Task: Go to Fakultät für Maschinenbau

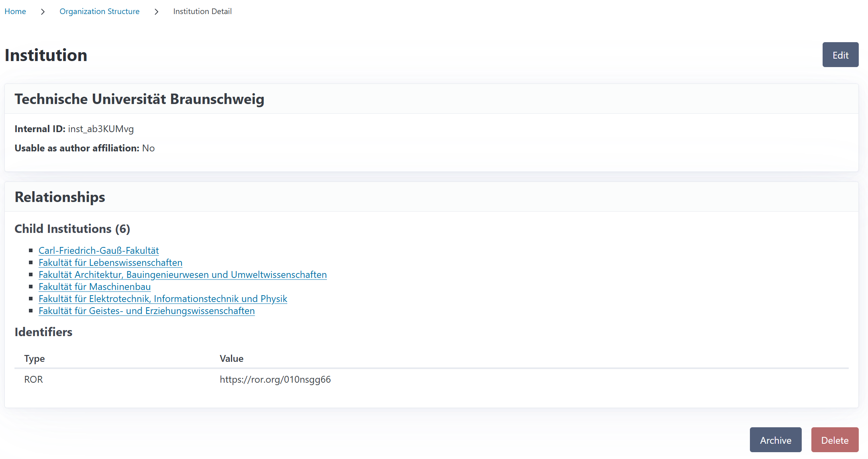Action: coord(94,287)
